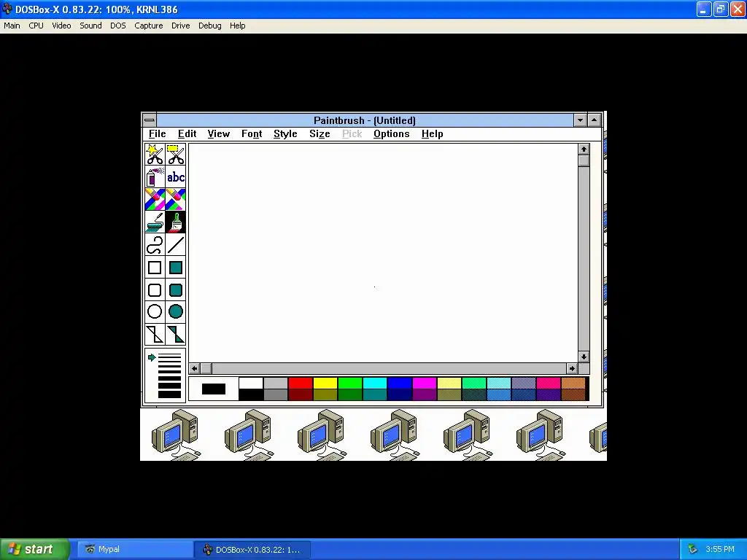The height and width of the screenshot is (560, 747).
Task: Open the Options menu
Action: [392, 134]
